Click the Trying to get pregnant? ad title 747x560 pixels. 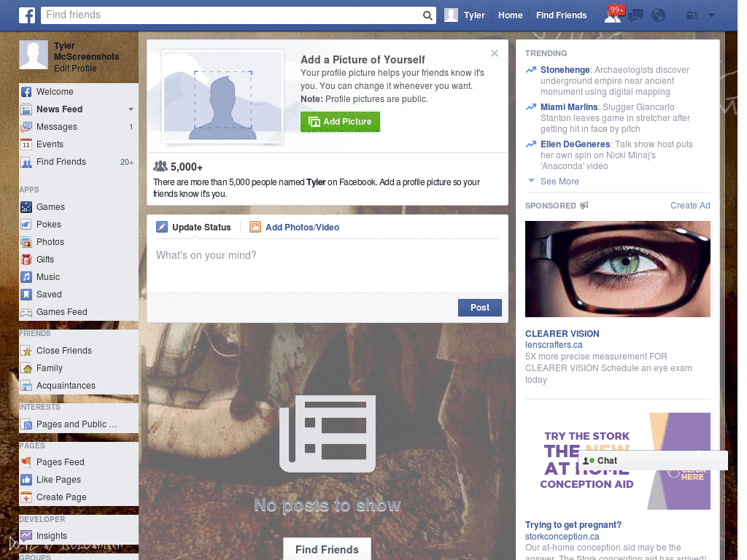[573, 525]
